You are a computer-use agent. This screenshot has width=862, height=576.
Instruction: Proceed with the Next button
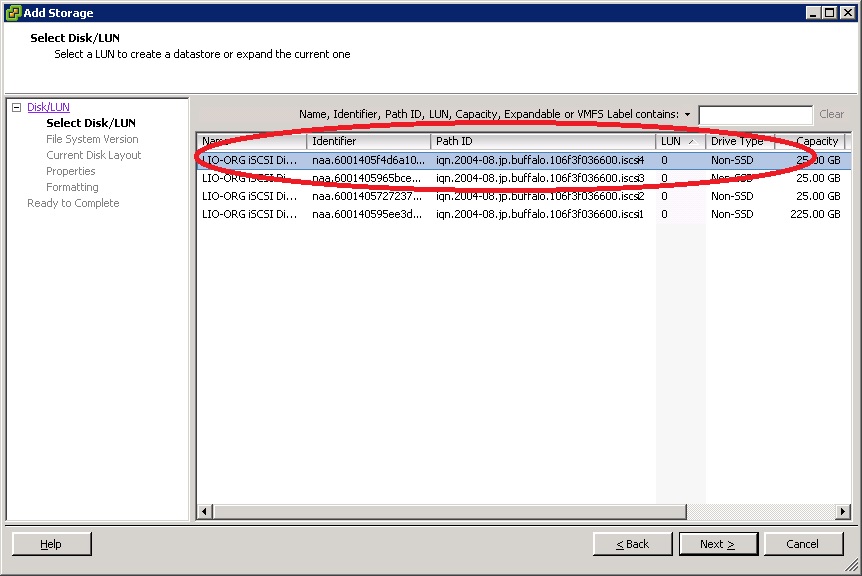click(717, 544)
